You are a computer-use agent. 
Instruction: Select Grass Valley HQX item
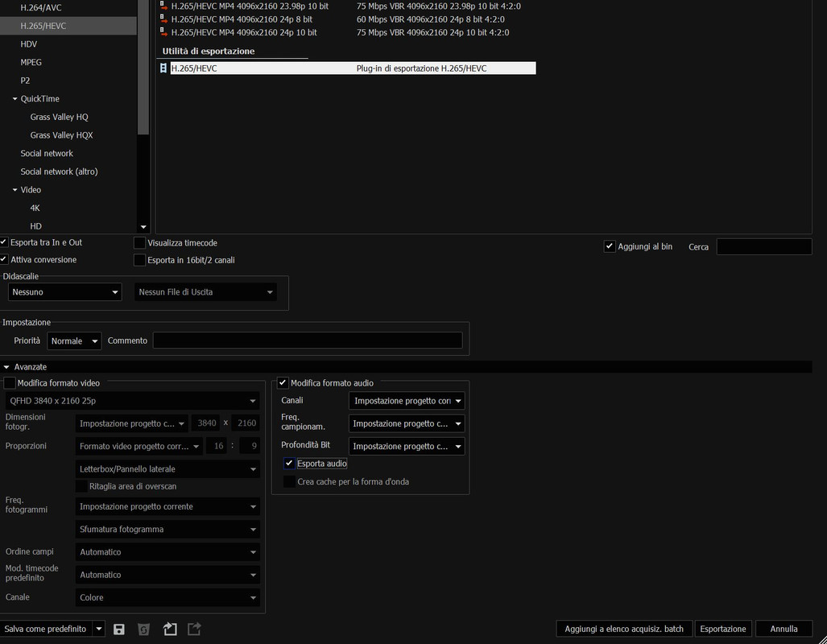61,135
